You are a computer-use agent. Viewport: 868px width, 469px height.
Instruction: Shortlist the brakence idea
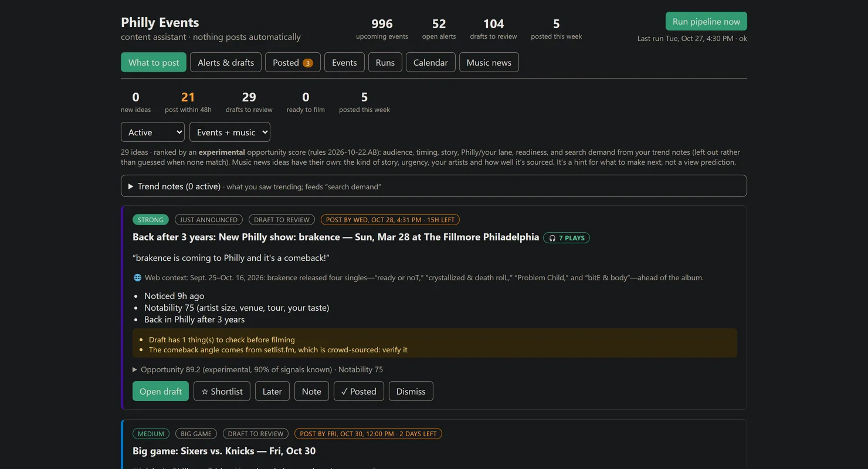[222, 391]
